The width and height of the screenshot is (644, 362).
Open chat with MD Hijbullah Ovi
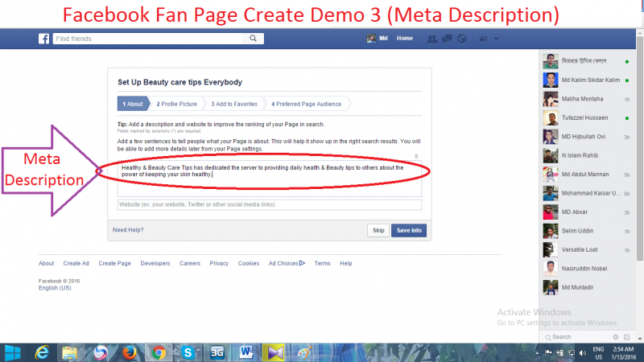click(x=587, y=137)
